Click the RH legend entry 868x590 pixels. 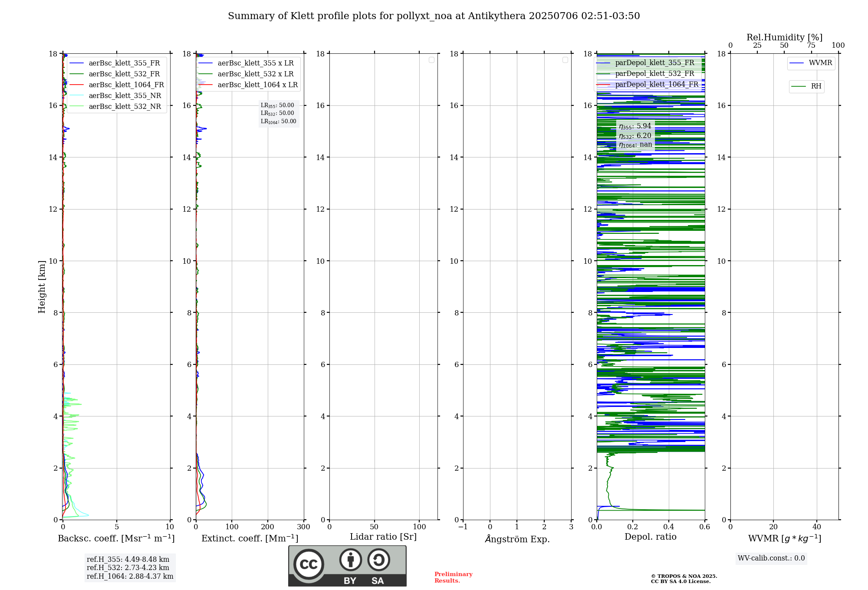click(x=806, y=86)
